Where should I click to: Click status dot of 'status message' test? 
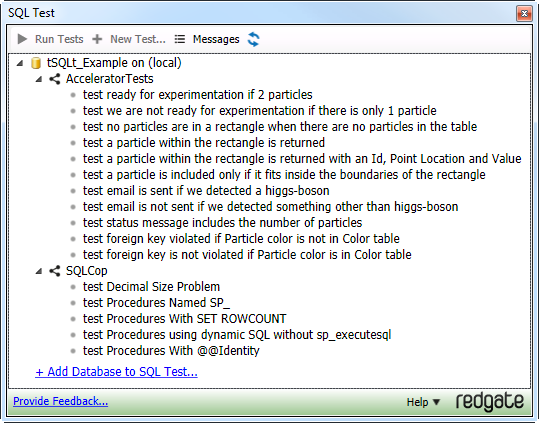tap(73, 223)
